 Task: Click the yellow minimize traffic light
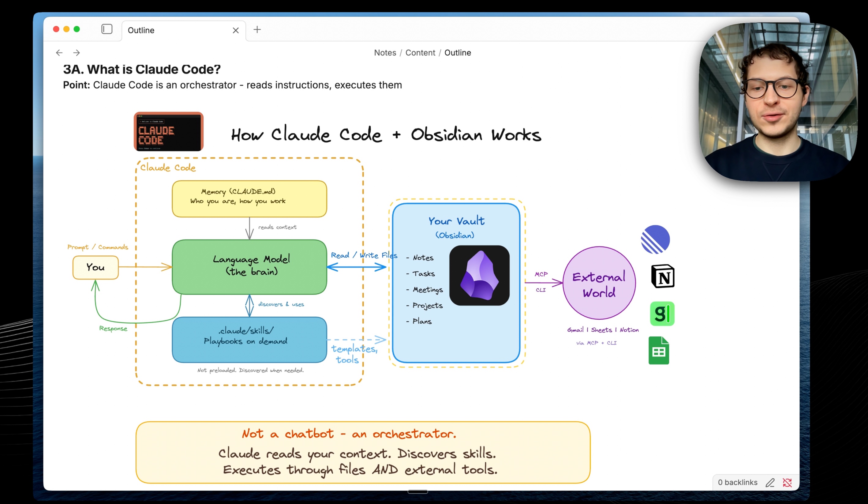coord(66,29)
